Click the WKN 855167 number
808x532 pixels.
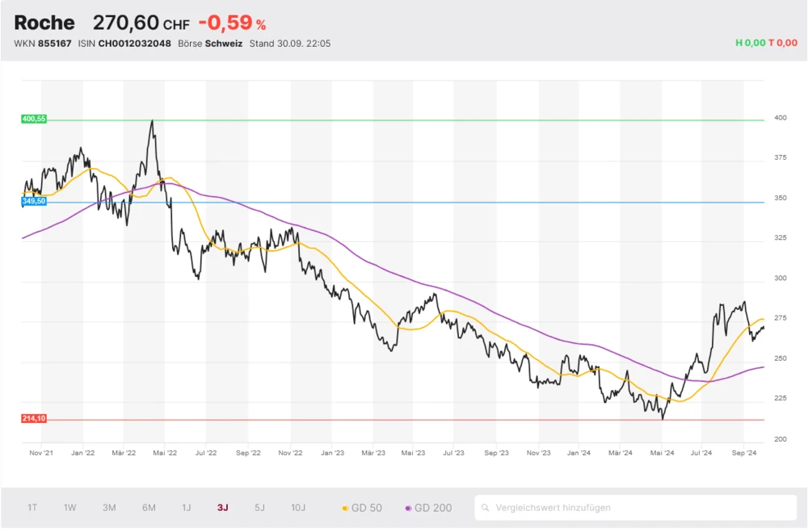tap(54, 44)
